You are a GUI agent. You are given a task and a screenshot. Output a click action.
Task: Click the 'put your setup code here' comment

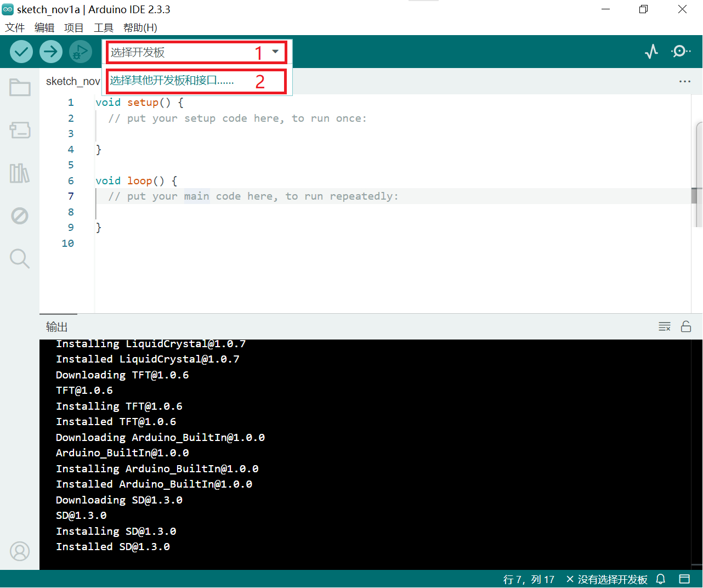[x=237, y=118]
